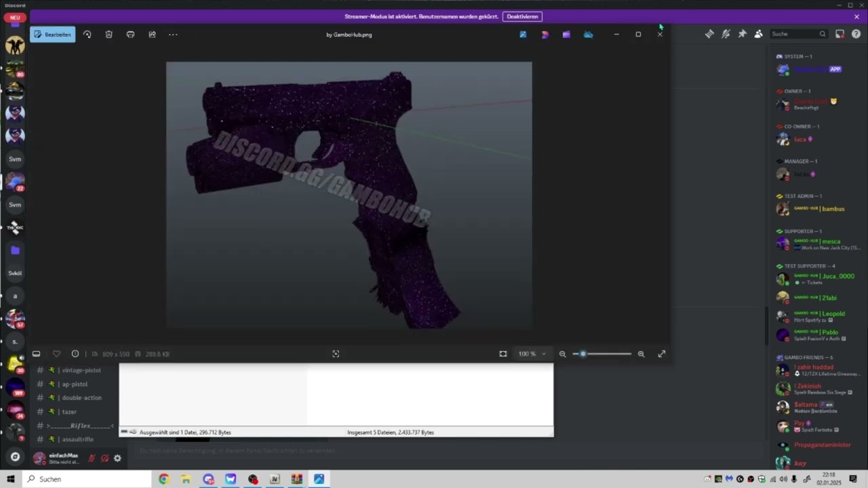Rotate the image in Photos viewer
The width and height of the screenshot is (868, 488).
click(87, 35)
